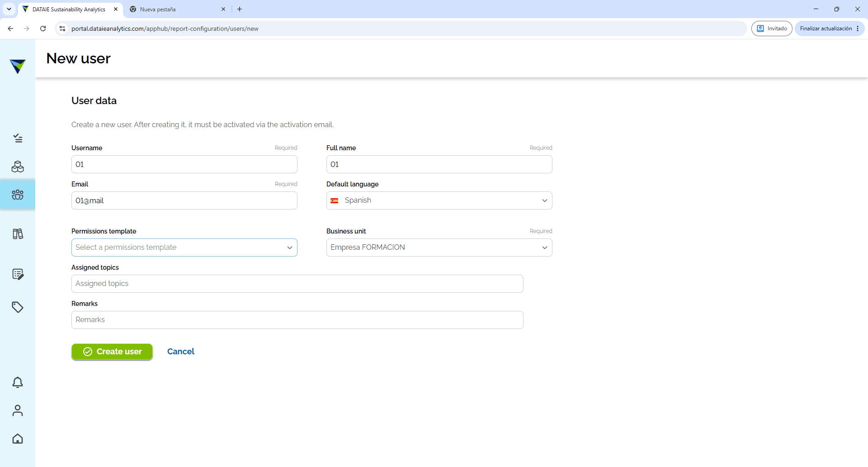Viewport: 868px width, 467px height.
Task: Expand the Business unit Empresa FORMACION dropdown
Action: (439, 248)
